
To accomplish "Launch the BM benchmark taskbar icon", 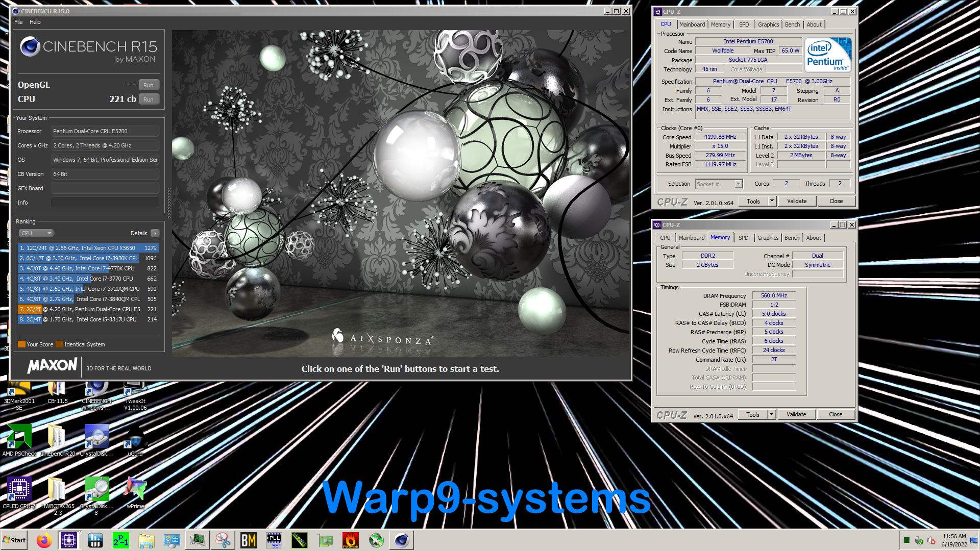I will (249, 540).
